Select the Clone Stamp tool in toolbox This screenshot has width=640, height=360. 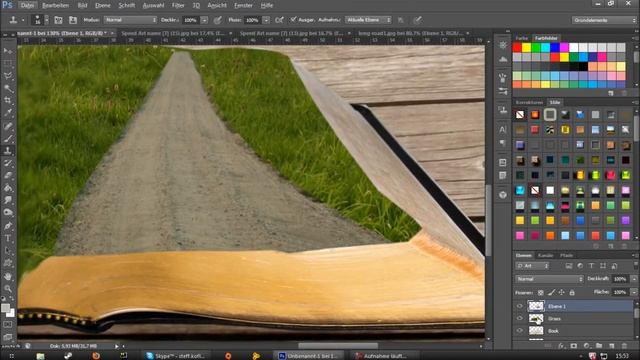click(8, 151)
